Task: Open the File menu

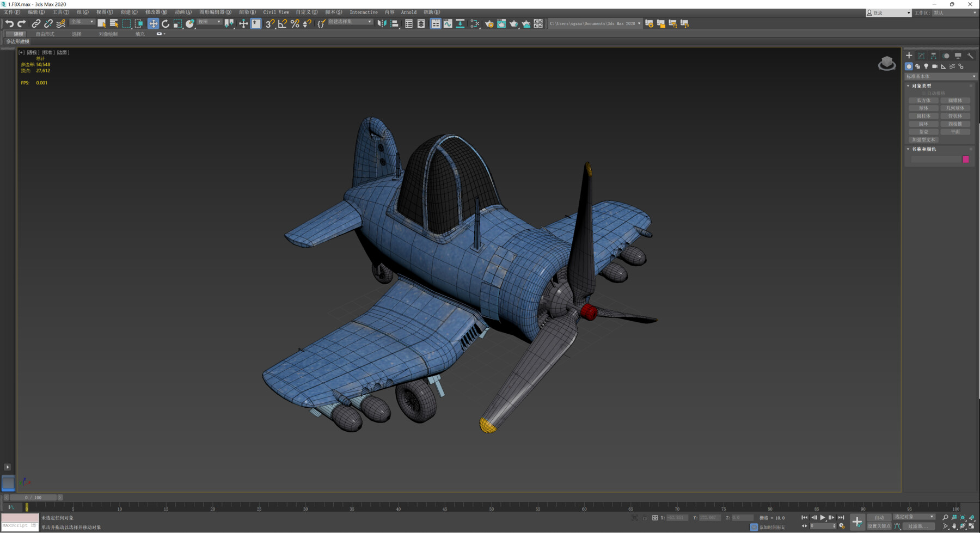Action: tap(11, 12)
